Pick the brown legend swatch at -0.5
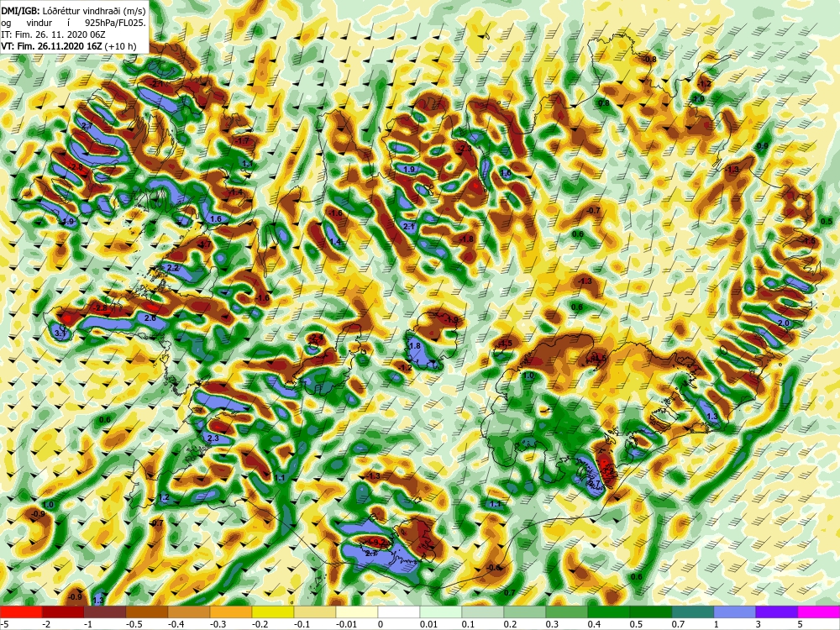 147,612
